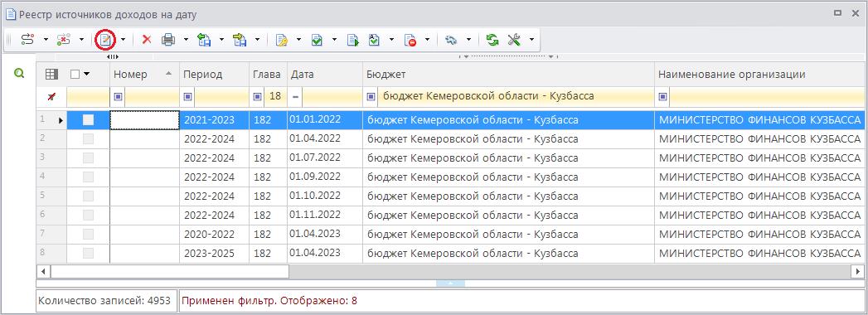Open dropdown arrow next to edit document icon

click(x=123, y=40)
